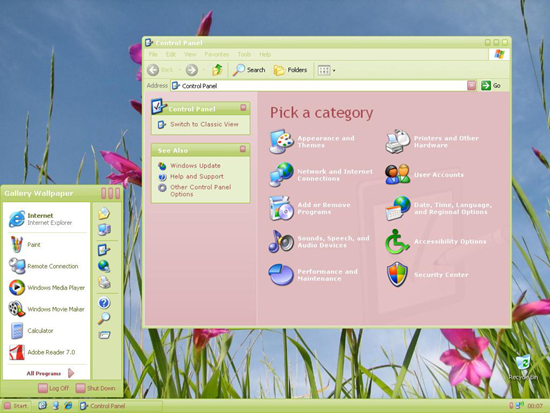Click the Help question mark icon in Start menu
550x413 pixels.
(x=104, y=302)
